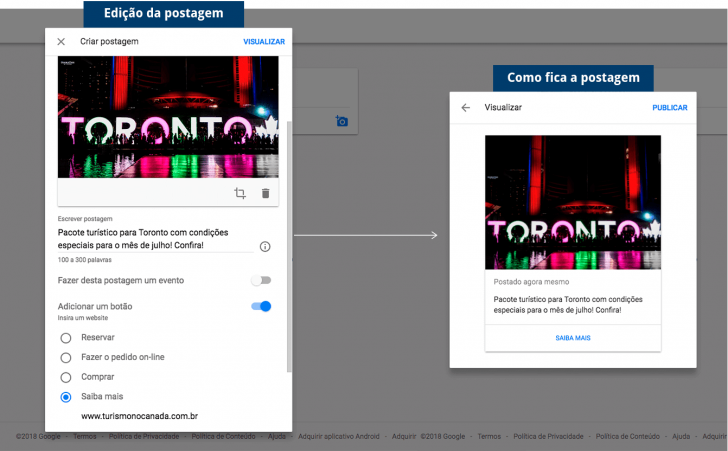Click PUBLICAR to publish the post

pos(670,108)
